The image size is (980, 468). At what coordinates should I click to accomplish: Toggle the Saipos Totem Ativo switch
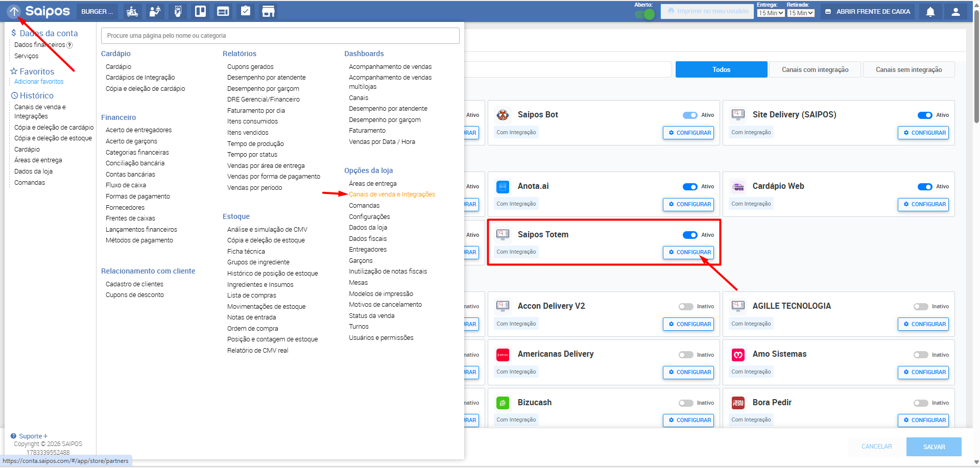tap(690, 235)
